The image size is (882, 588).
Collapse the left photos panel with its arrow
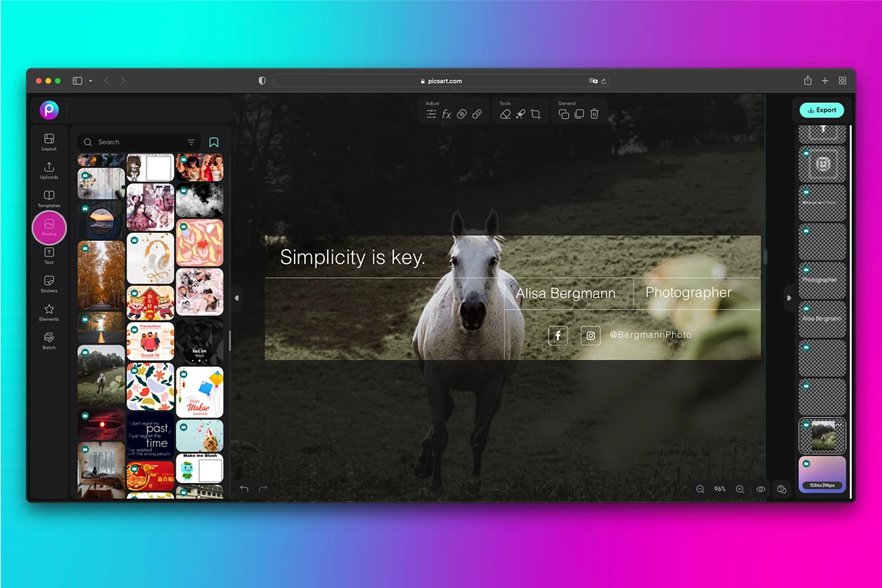point(237,298)
